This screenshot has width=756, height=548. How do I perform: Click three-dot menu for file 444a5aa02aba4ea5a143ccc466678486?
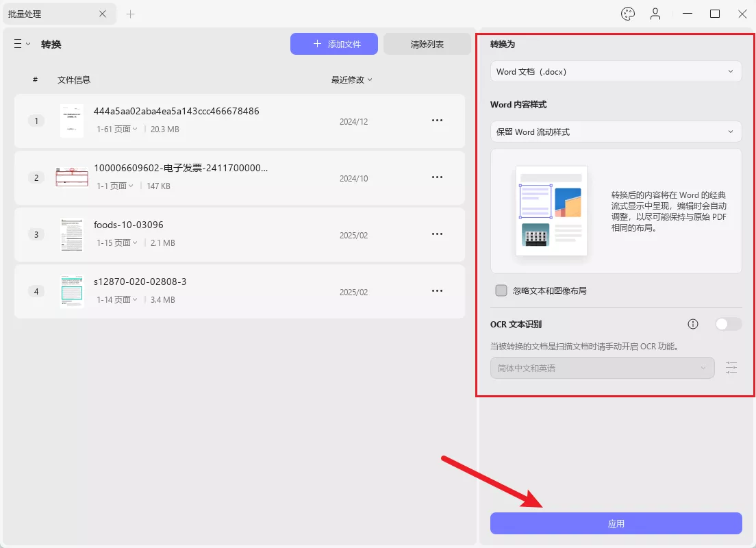[437, 121]
